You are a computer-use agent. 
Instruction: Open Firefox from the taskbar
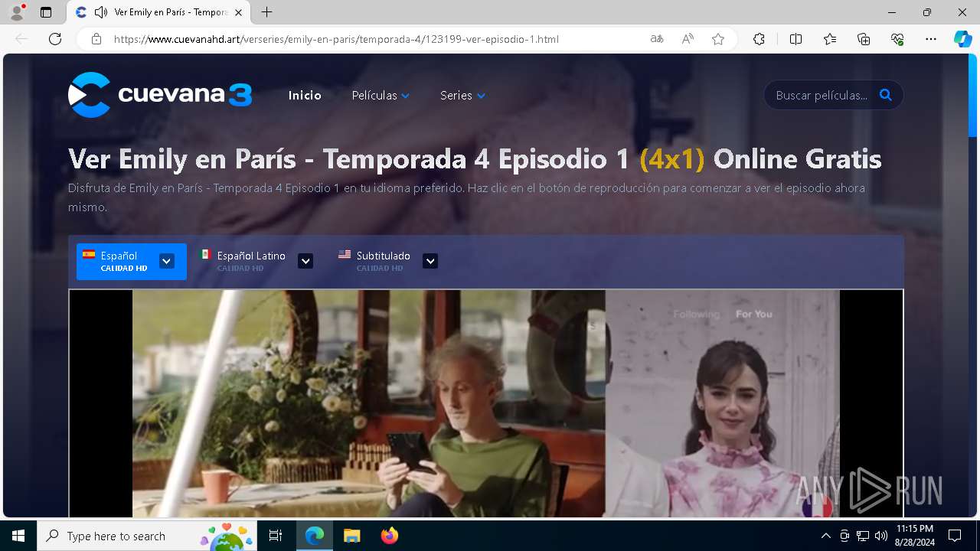[389, 536]
